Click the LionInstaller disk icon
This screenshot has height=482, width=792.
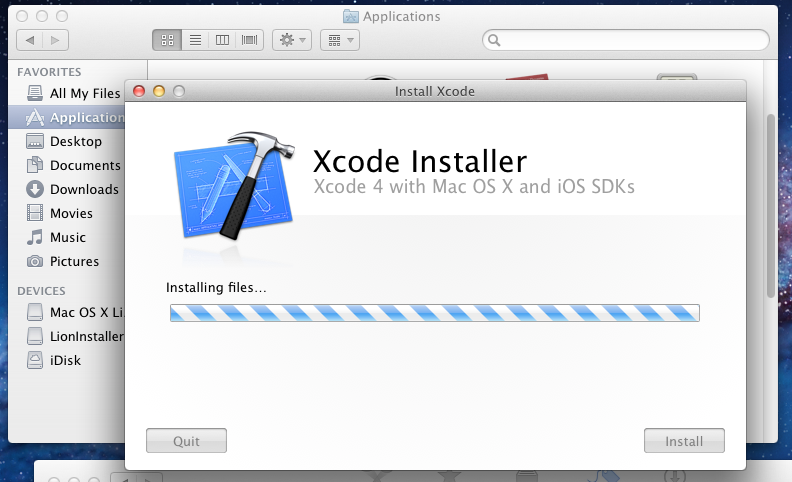pyautogui.click(x=35, y=336)
